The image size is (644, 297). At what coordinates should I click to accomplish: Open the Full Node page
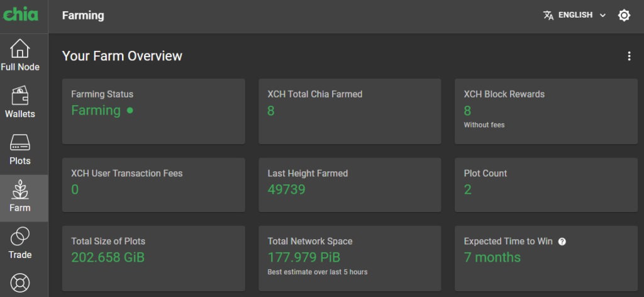click(20, 55)
